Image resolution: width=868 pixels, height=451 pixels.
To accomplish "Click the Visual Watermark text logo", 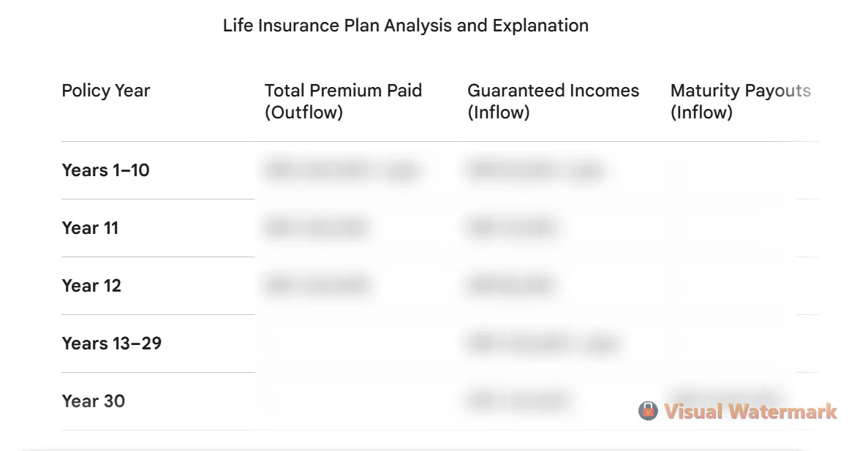I will click(x=750, y=412).
